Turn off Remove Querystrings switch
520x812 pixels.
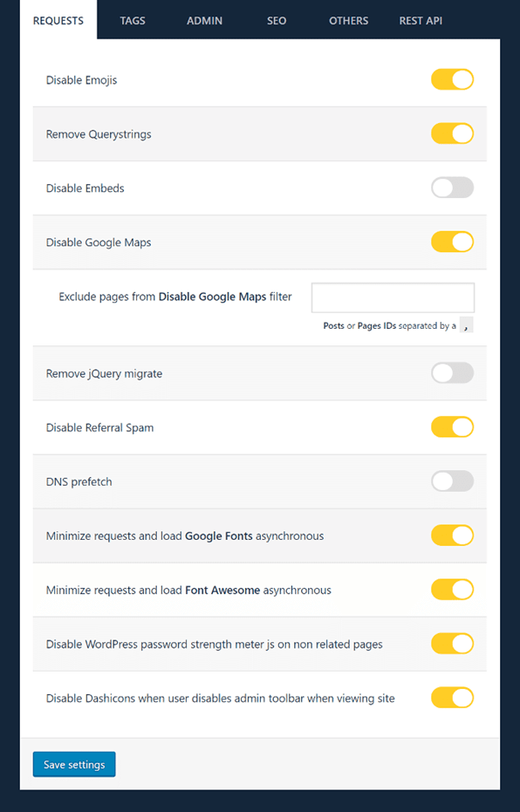(452, 133)
